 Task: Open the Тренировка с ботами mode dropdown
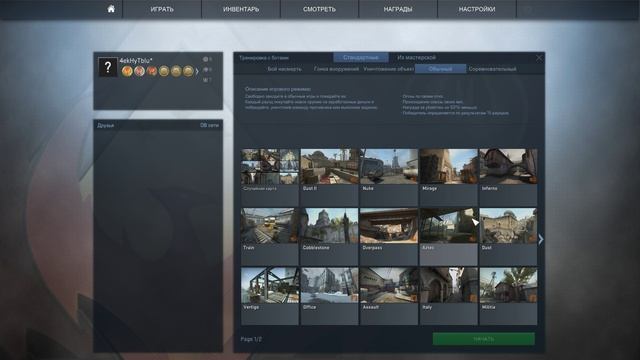[x=264, y=58]
